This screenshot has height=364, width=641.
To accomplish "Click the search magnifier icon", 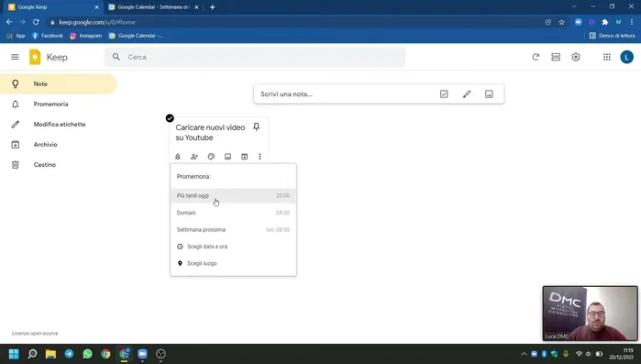I will [116, 57].
